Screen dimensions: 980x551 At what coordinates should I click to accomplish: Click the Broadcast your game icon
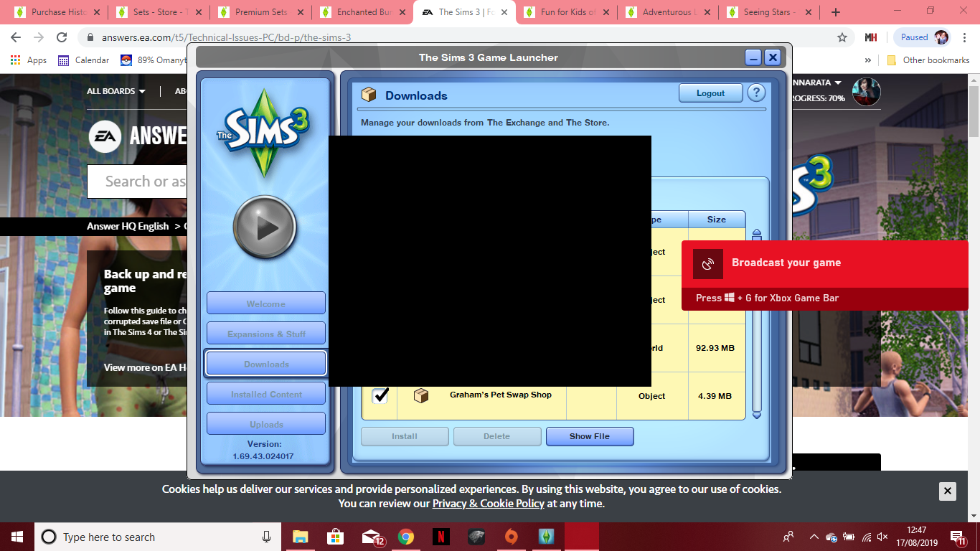pos(707,264)
